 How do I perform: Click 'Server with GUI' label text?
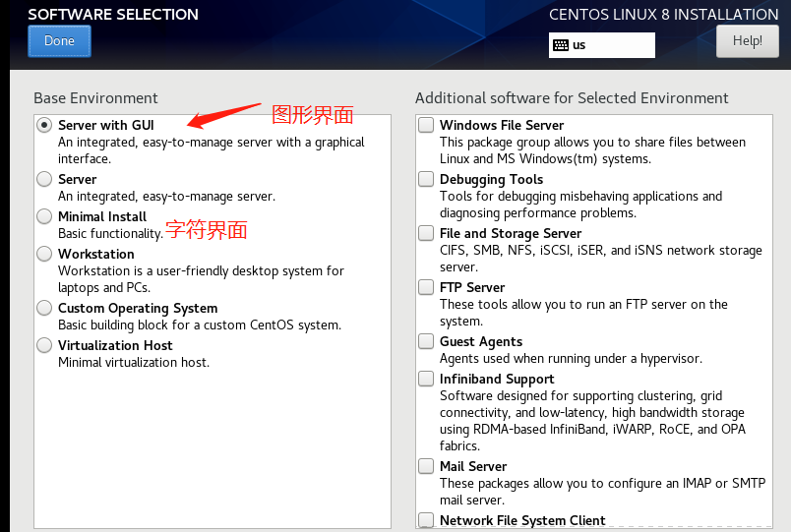(106, 125)
